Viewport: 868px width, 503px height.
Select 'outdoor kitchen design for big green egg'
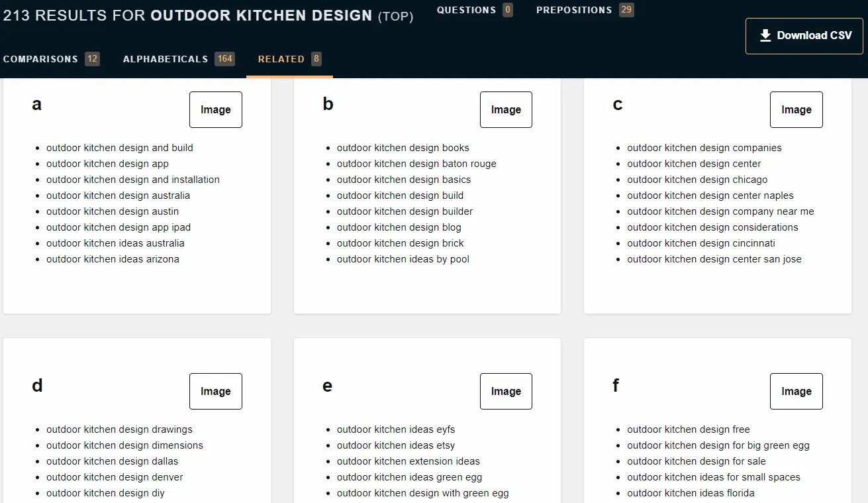[x=718, y=445]
